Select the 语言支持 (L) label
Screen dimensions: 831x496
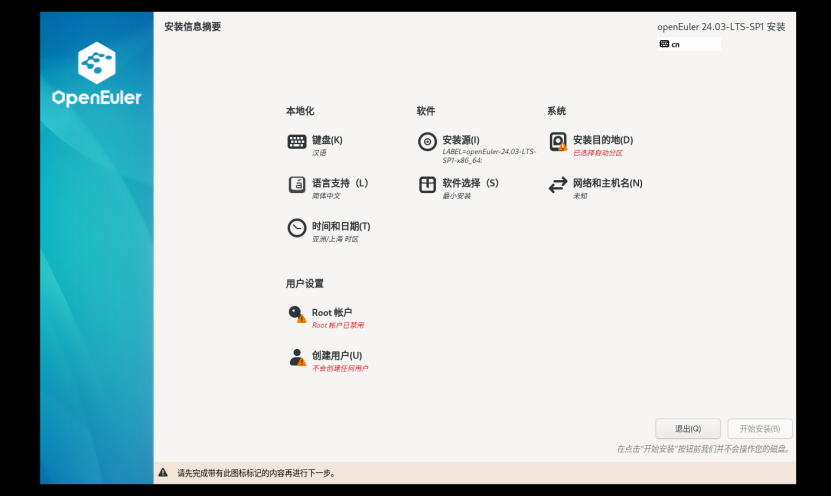click(340, 183)
